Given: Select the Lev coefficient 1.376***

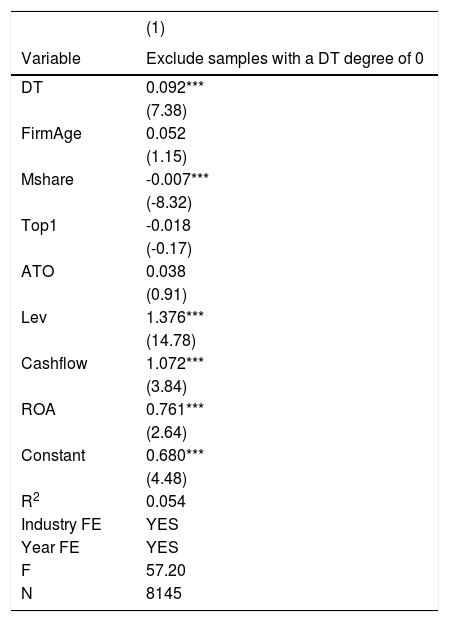Looking at the screenshot, I should pyautogui.click(x=175, y=317).
